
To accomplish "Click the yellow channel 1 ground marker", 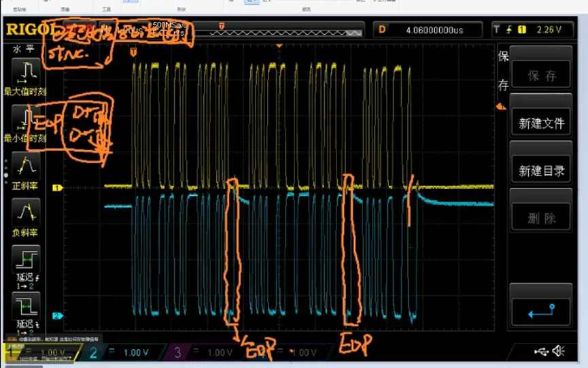I will [58, 187].
